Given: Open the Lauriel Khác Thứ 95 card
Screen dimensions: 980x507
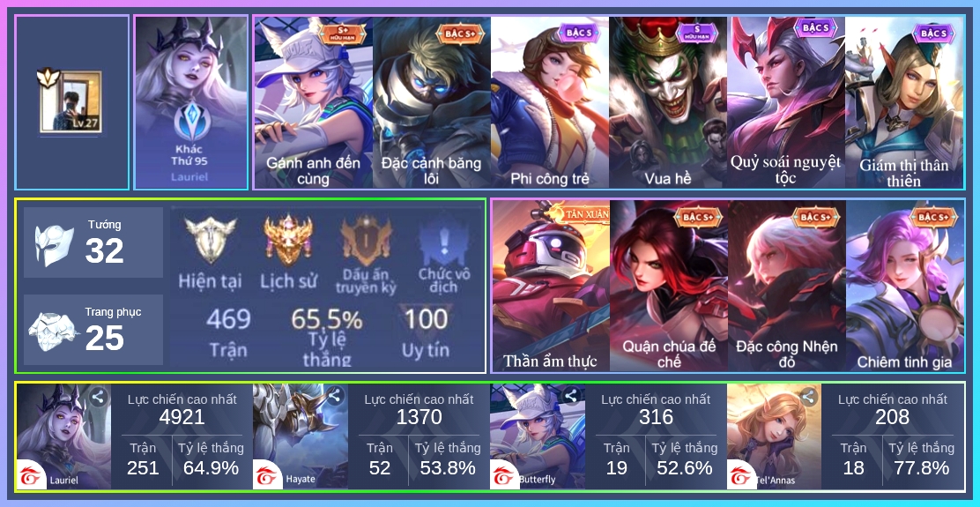Looking at the screenshot, I should pyautogui.click(x=190, y=102).
